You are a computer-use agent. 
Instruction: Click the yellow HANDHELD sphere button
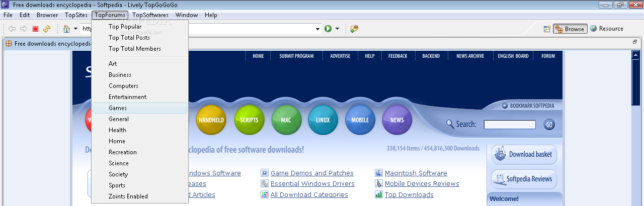point(211,120)
